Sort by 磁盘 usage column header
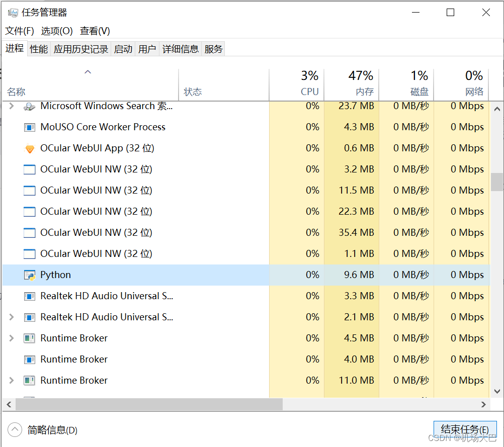 pos(406,85)
